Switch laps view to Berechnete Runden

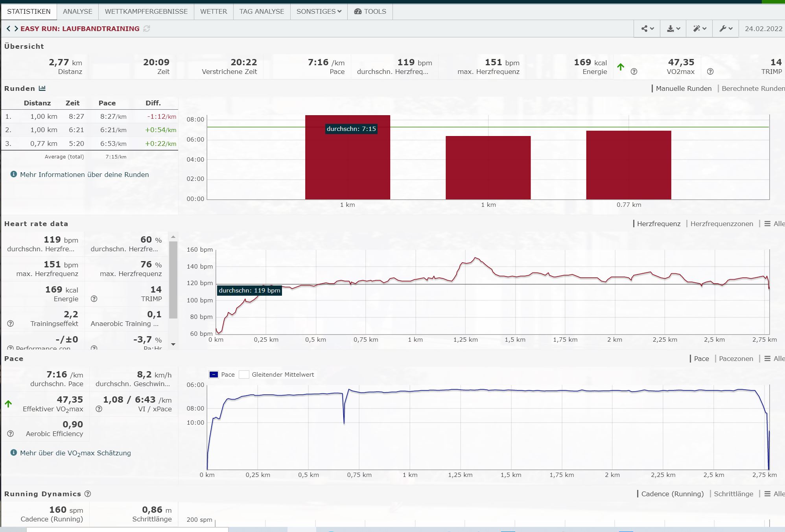[753, 88]
